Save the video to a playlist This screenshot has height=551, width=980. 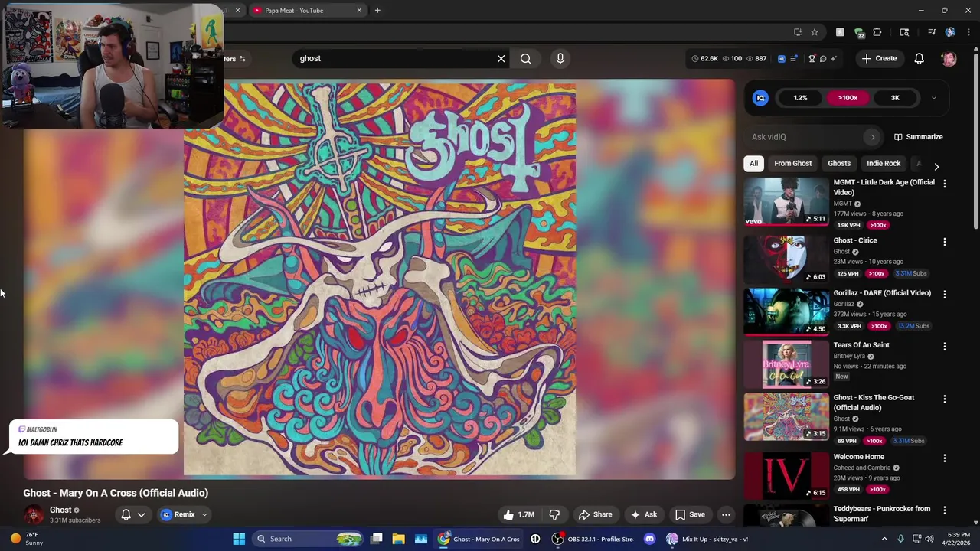point(690,514)
